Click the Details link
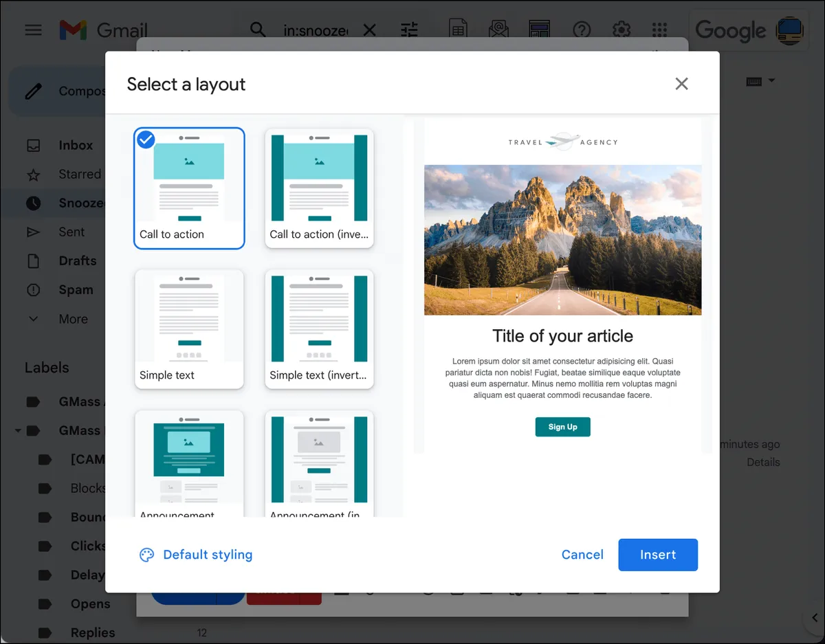This screenshot has width=825, height=644. (x=763, y=462)
